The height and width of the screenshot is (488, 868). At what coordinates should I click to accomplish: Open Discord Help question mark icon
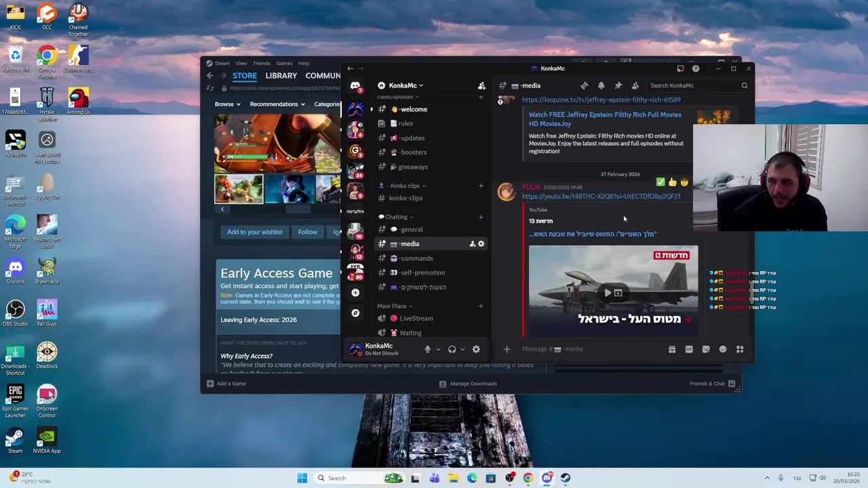point(696,68)
